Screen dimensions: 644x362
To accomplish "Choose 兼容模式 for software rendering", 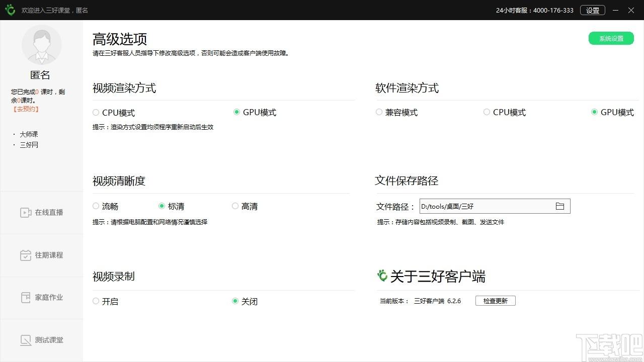I will (397, 113).
